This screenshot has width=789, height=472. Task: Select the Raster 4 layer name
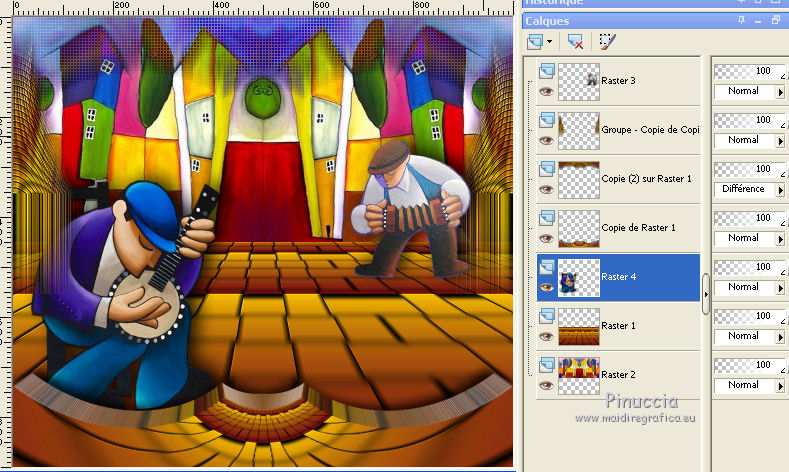click(618, 277)
